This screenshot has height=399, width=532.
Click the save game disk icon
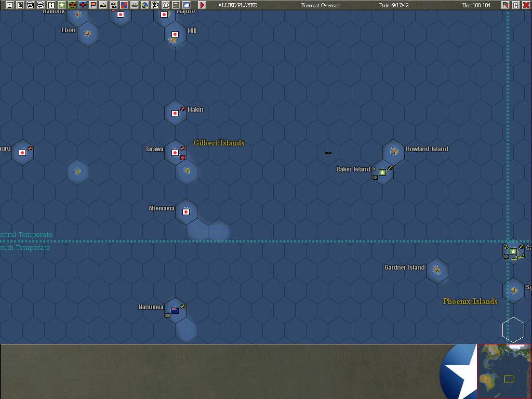(x=10, y=5)
